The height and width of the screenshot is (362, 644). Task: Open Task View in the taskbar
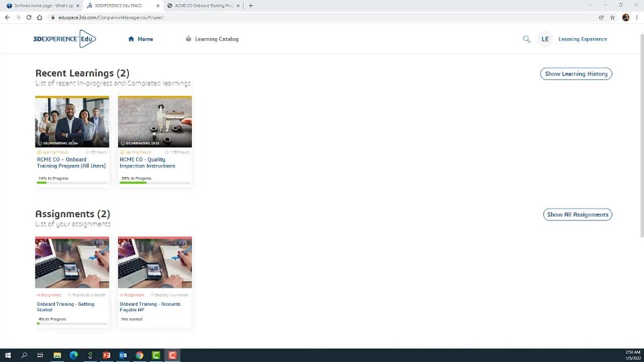point(40,355)
